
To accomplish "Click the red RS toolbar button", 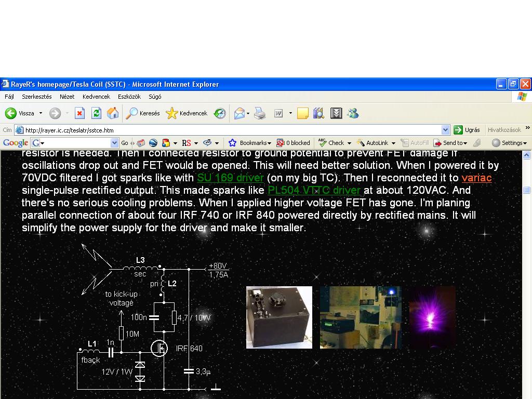I will tap(187, 143).
